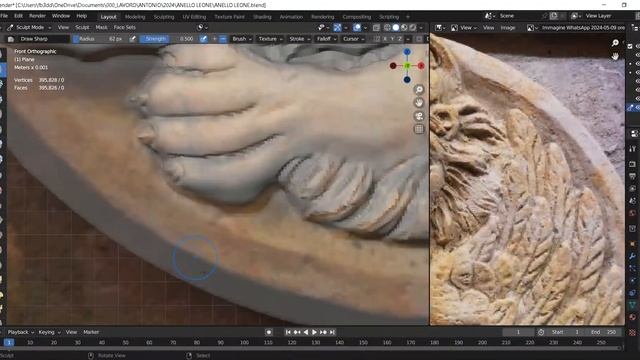This screenshot has width=640, height=360.
Task: Toggle camera view in the 3D viewport
Action: (x=419, y=116)
